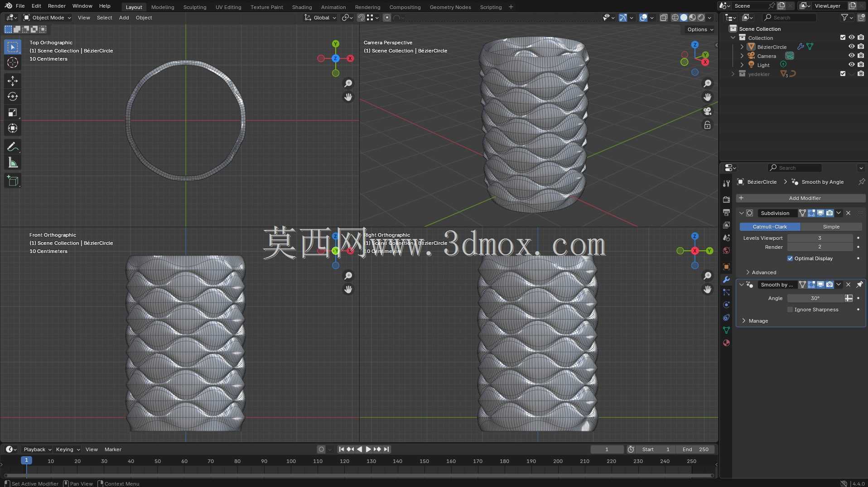Enable Ignore Sharpness checkbox
This screenshot has height=487, width=868.
tap(790, 310)
